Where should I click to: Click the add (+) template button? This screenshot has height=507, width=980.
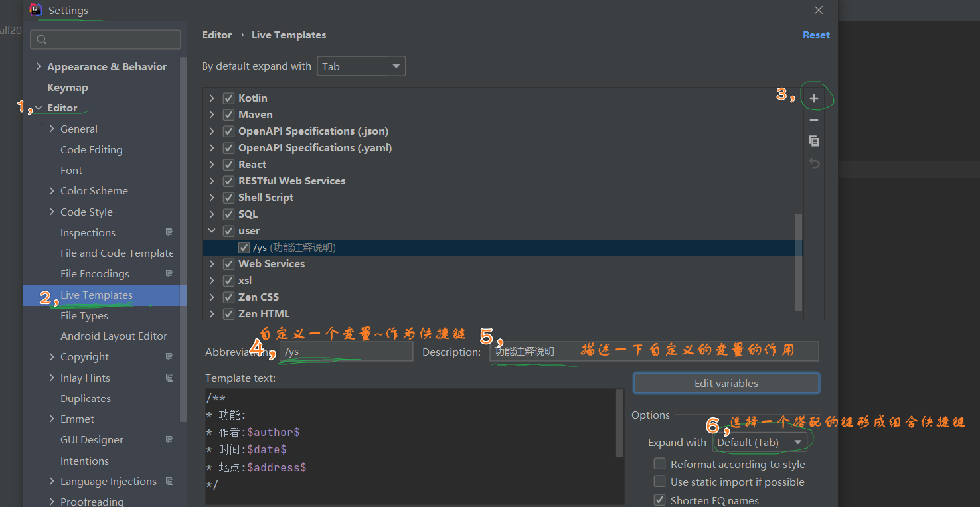[x=814, y=98]
